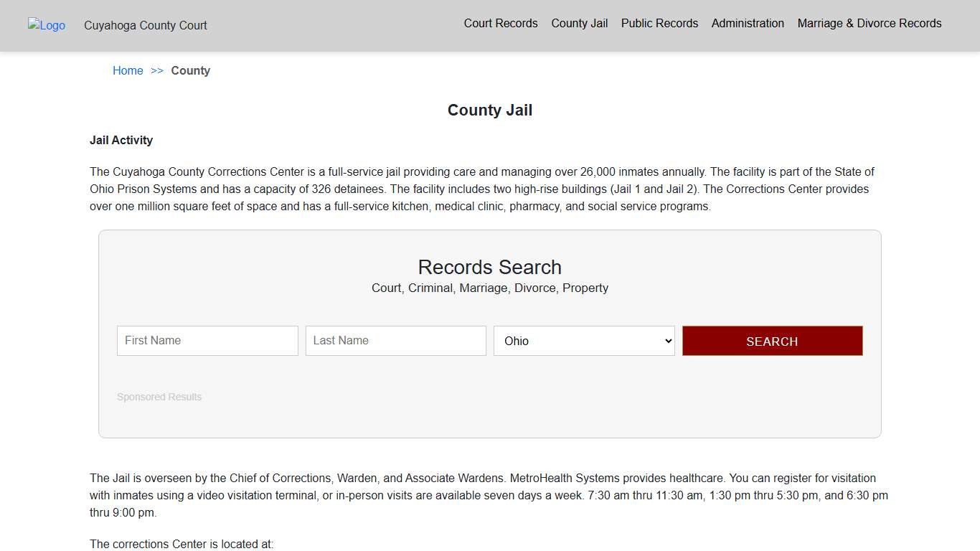Click the County breadcrumb item
980x551 pixels.
pos(190,70)
